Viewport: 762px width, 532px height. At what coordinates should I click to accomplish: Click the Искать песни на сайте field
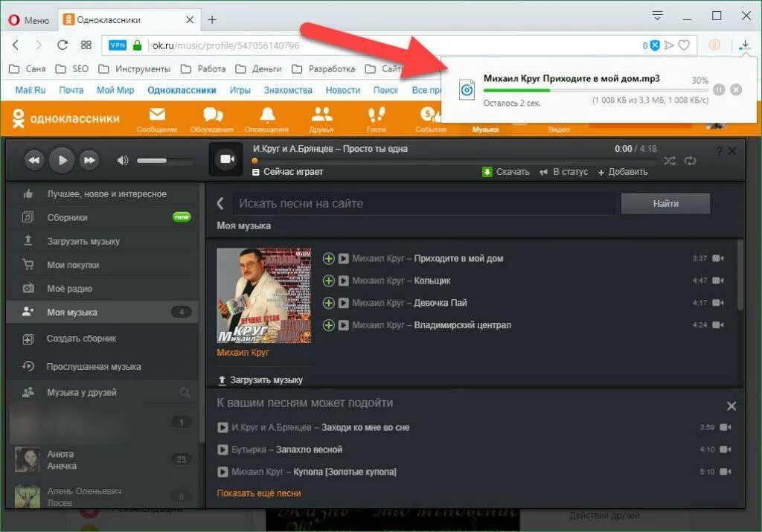[x=423, y=204]
